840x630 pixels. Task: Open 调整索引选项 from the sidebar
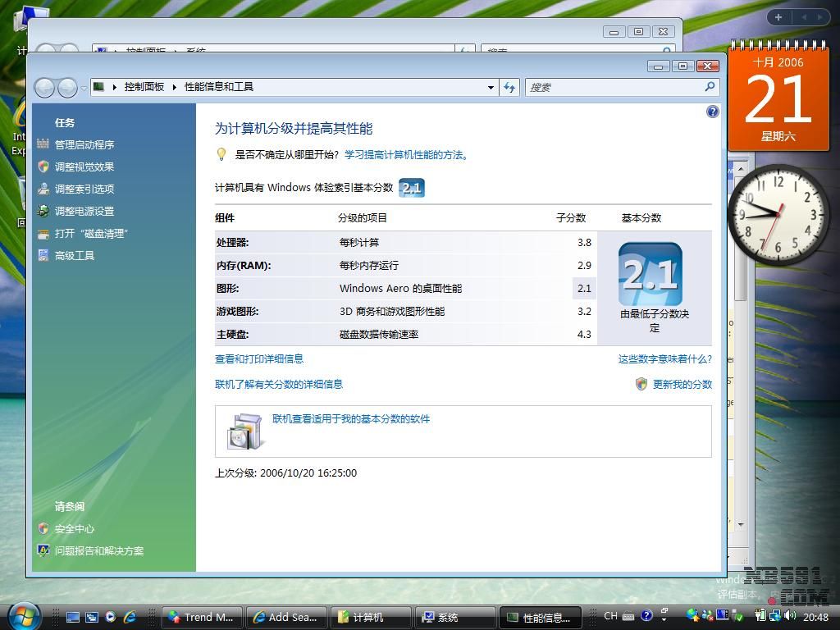[x=84, y=189]
